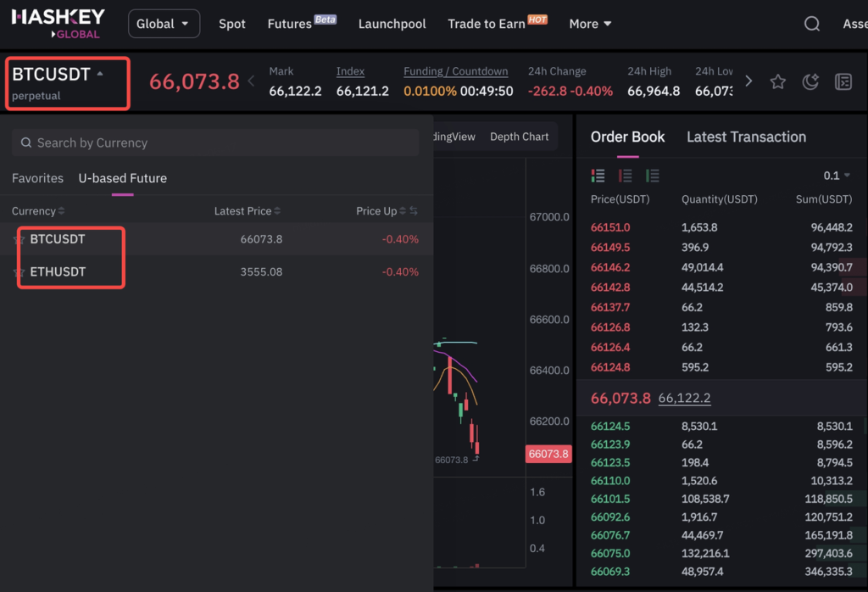Switch to the Latest Transaction tab
The image size is (868, 592).
click(x=746, y=137)
